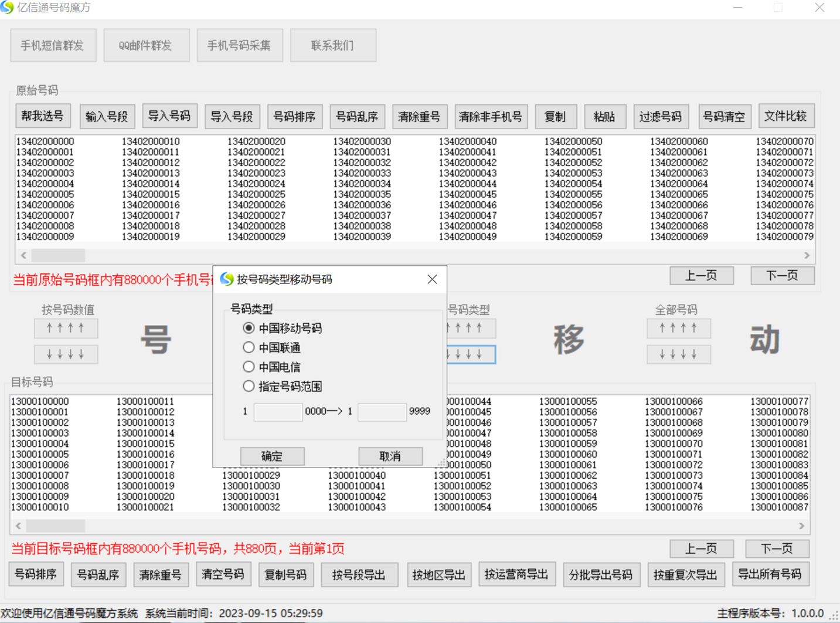This screenshot has width=840, height=623.
Task: Move down arrows under 按号码数值
Action: click(x=66, y=354)
